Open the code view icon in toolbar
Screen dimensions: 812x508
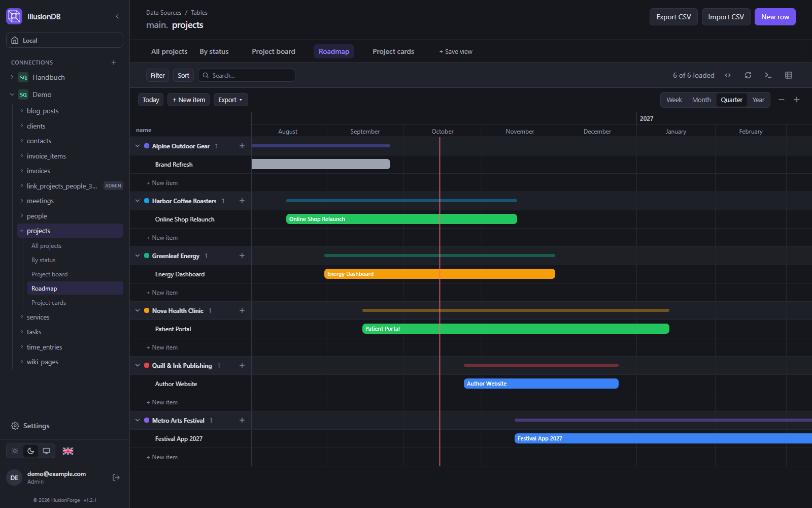point(728,75)
